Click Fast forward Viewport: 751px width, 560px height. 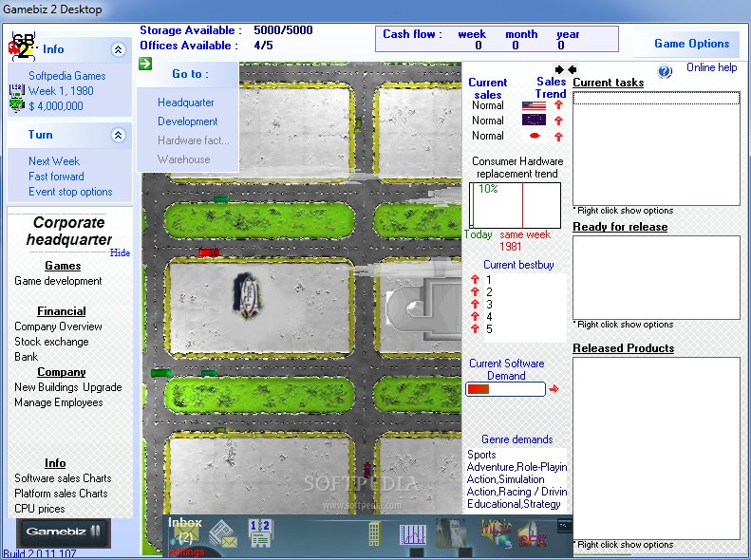click(x=56, y=177)
